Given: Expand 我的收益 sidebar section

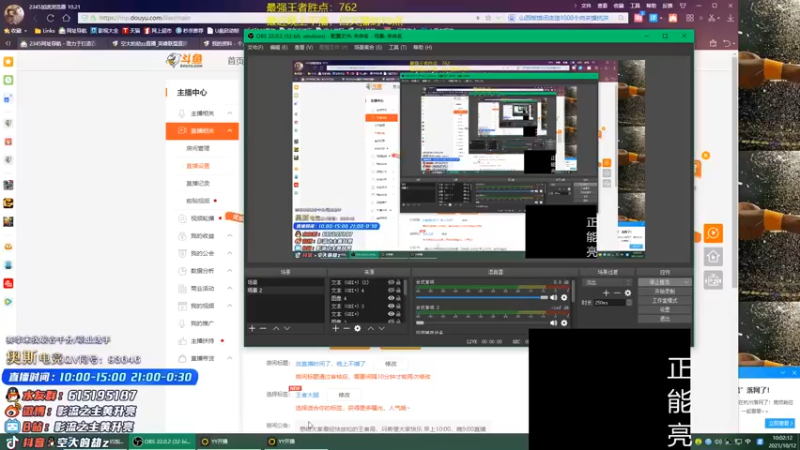Looking at the screenshot, I should 203,236.
